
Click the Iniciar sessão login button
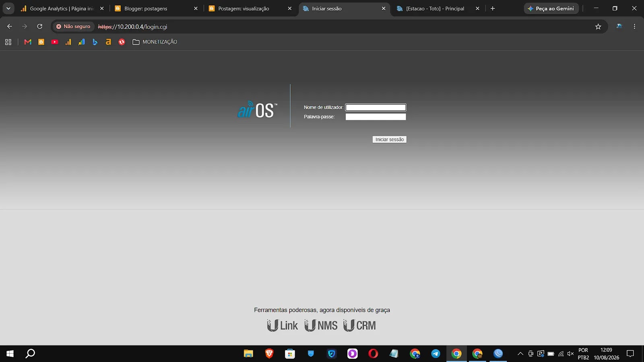pos(390,140)
